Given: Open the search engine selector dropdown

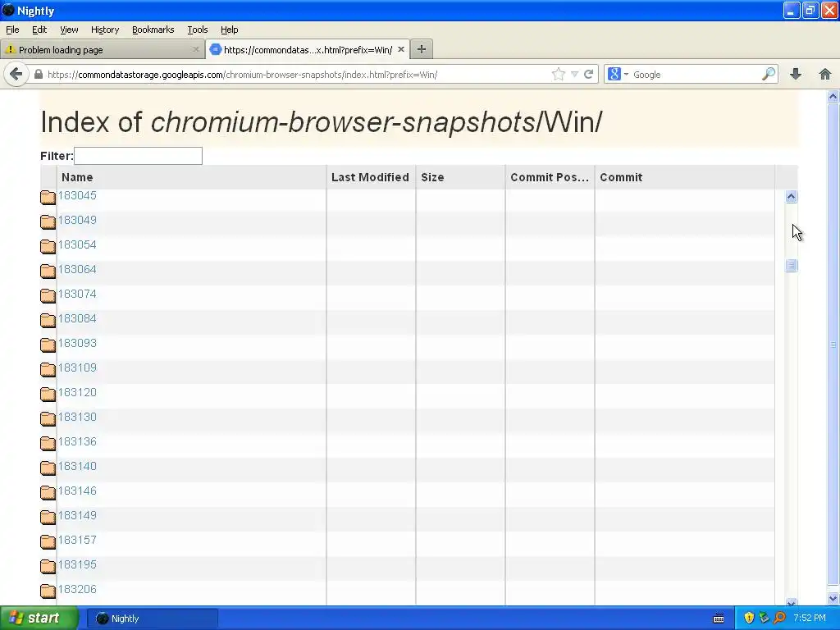Looking at the screenshot, I should [x=619, y=75].
